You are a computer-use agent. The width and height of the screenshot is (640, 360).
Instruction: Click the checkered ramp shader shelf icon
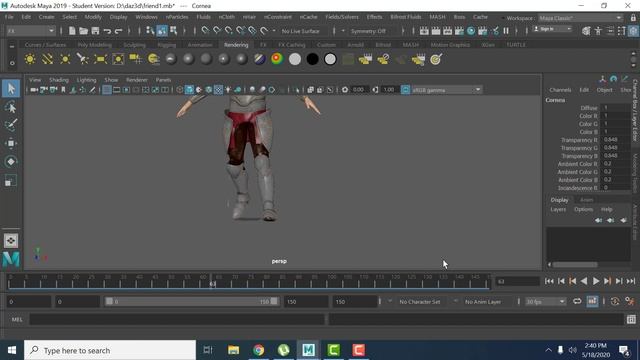(x=260, y=59)
